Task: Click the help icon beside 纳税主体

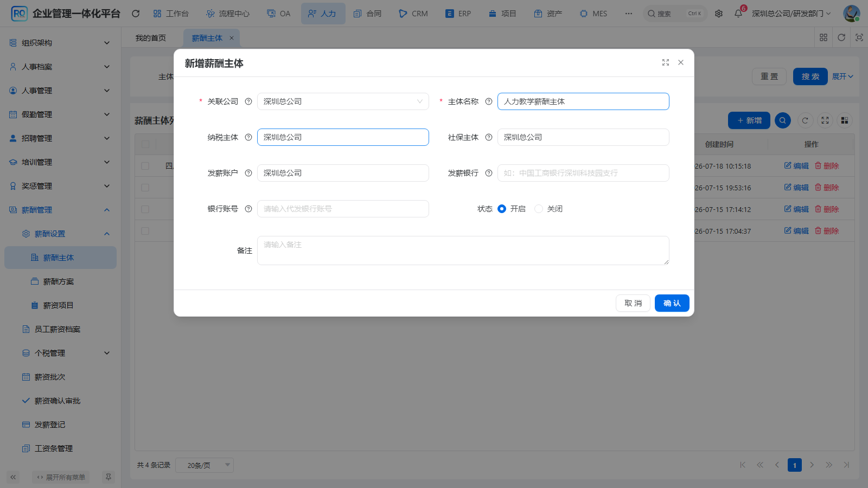Action: [248, 137]
